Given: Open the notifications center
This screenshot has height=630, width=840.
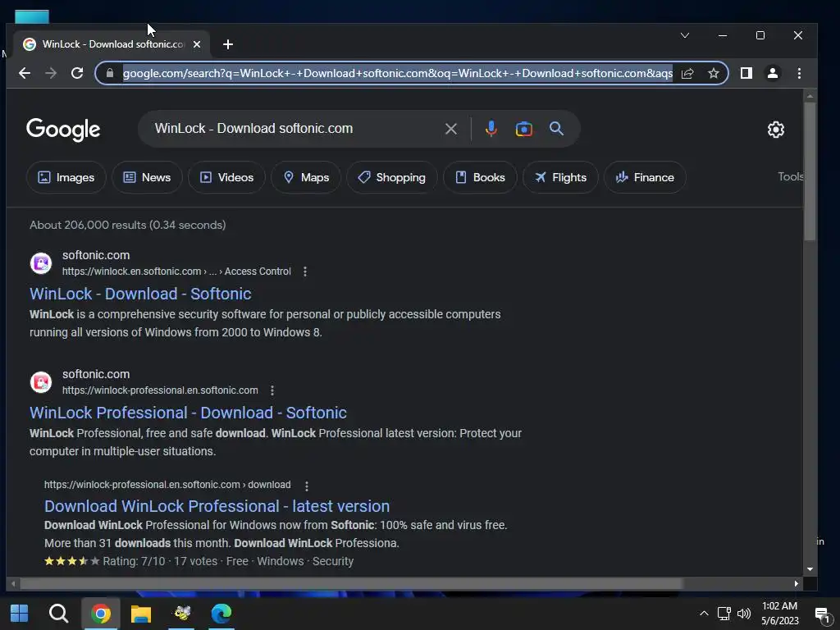Looking at the screenshot, I should click(x=822, y=614).
